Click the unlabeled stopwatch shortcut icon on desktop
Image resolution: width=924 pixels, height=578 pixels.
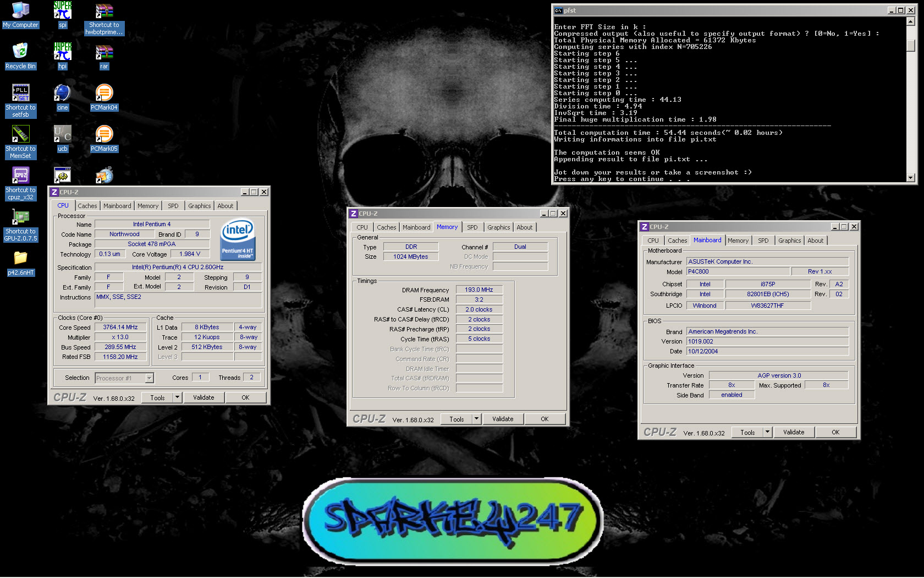tap(104, 175)
